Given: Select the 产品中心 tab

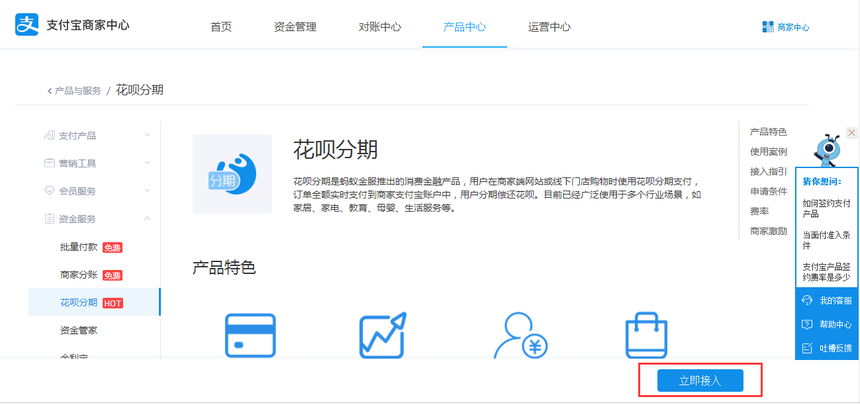Looking at the screenshot, I should [465, 27].
